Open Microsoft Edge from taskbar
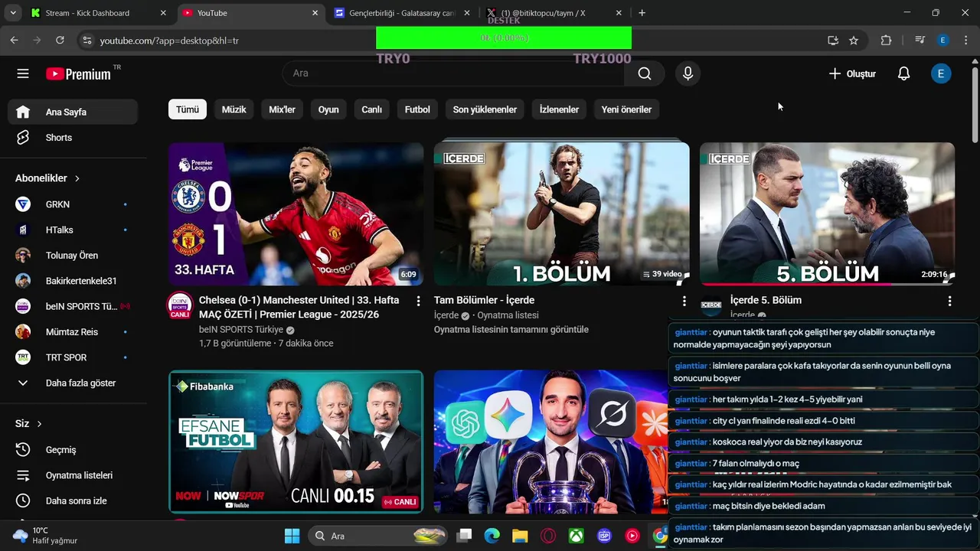Viewport: 980px width, 551px height. pos(492,536)
